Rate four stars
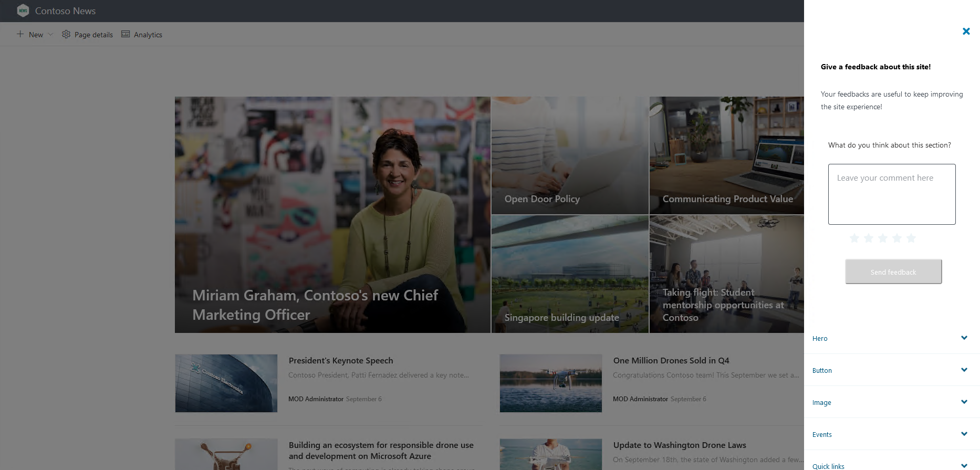The image size is (980, 470). [897, 238]
